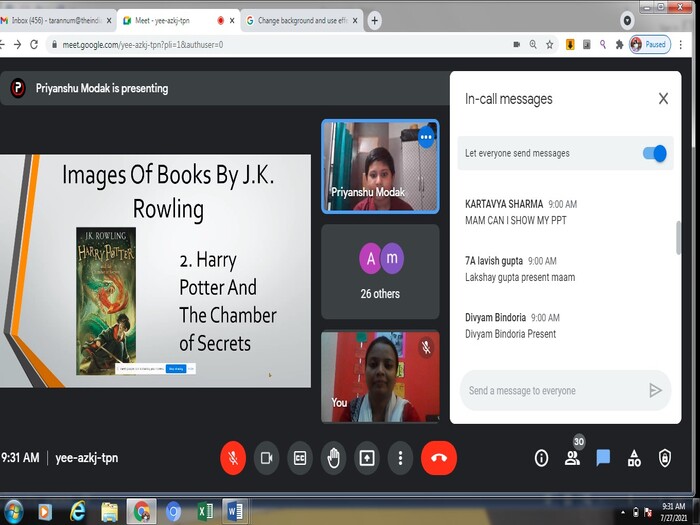Open Windows Start menu
This screenshot has width=700, height=525.
12,511
